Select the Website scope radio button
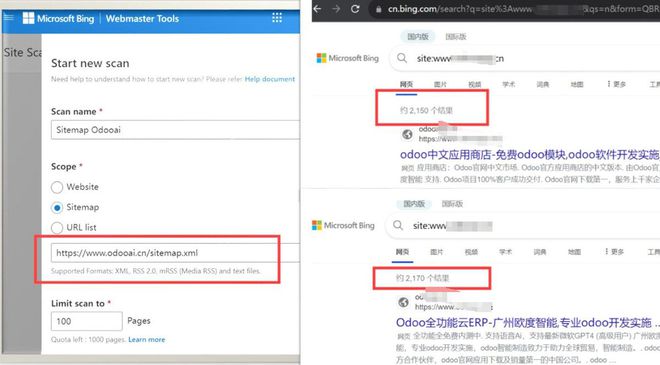 (x=57, y=187)
